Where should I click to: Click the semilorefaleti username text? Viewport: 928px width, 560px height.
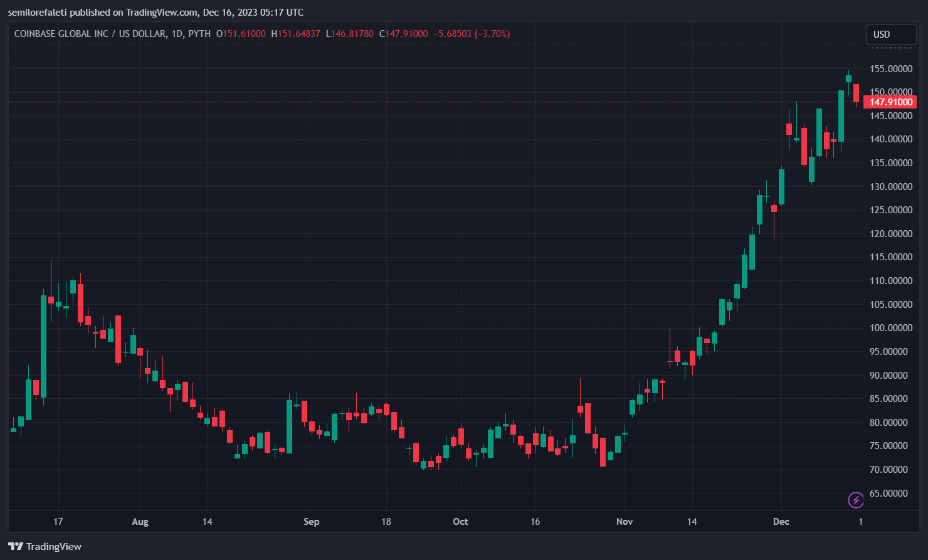click(x=38, y=12)
